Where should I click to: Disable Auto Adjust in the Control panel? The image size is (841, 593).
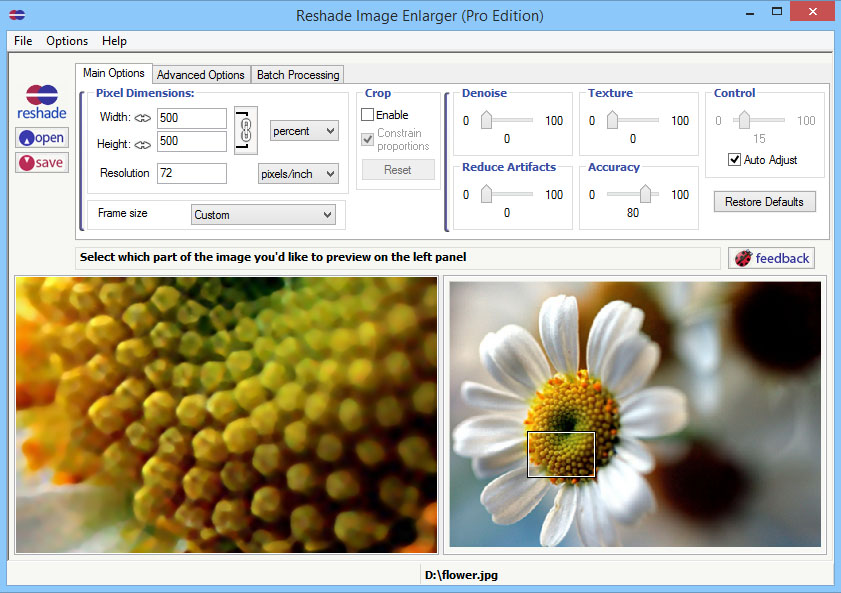click(x=735, y=159)
